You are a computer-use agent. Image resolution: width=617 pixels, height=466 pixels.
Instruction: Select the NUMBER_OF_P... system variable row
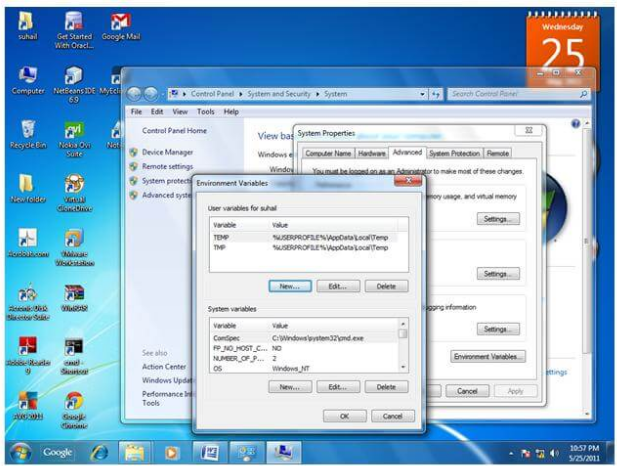[305, 359]
